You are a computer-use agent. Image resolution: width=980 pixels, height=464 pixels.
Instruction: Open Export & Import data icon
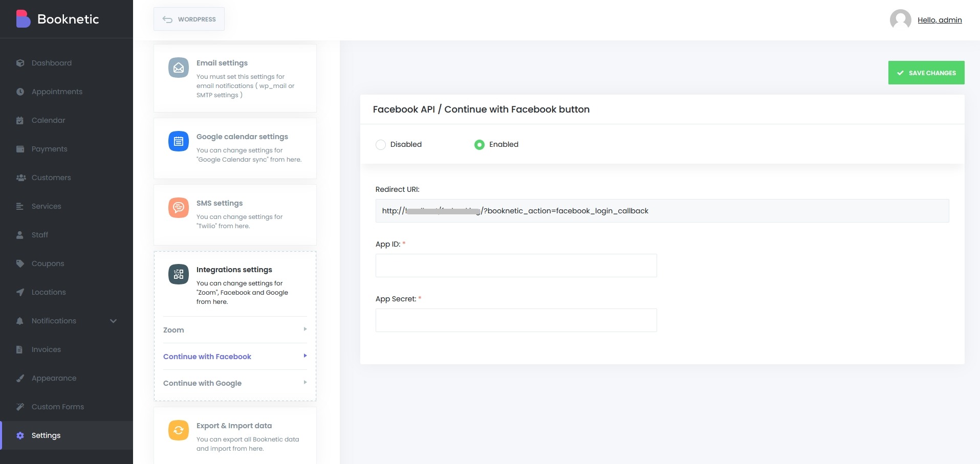pyautogui.click(x=179, y=430)
